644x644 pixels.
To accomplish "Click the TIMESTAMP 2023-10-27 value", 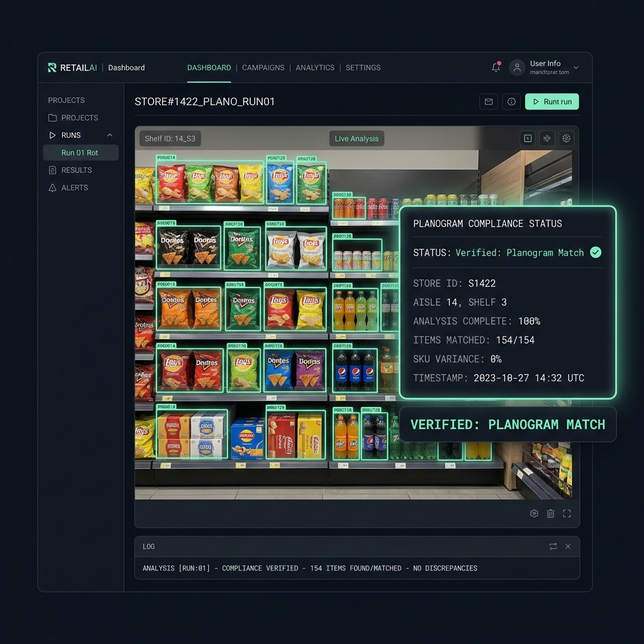I will point(499,378).
